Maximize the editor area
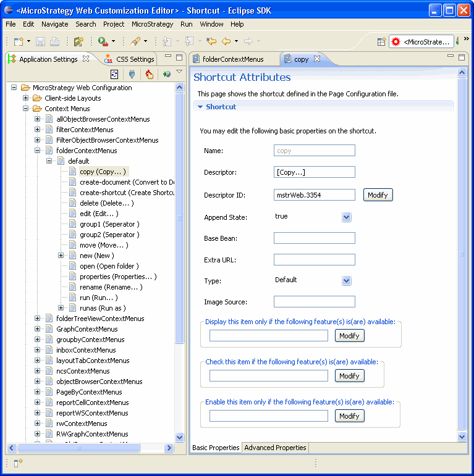This screenshot has width=474, height=476. click(x=462, y=57)
